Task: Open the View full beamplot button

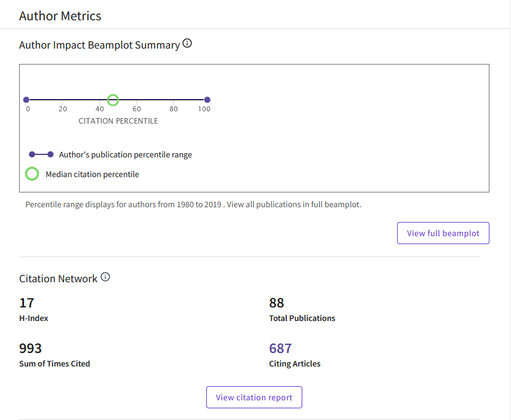Action: (x=443, y=234)
